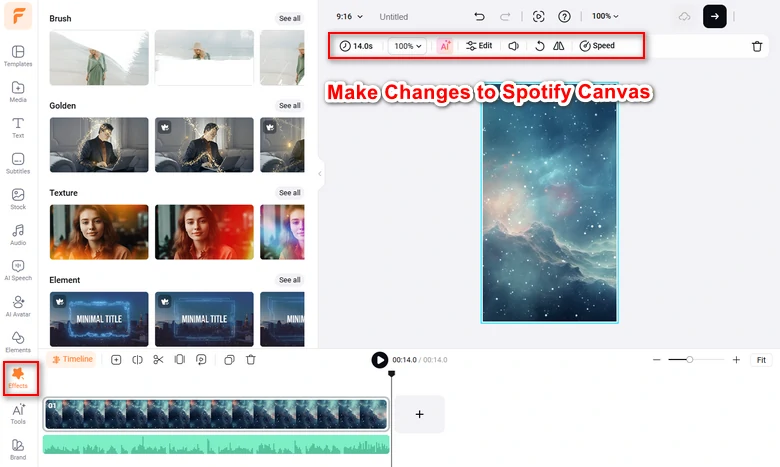Select the second Brush effect thumbnail
Screen dimensions: 780x467
pyautogui.click(x=204, y=58)
